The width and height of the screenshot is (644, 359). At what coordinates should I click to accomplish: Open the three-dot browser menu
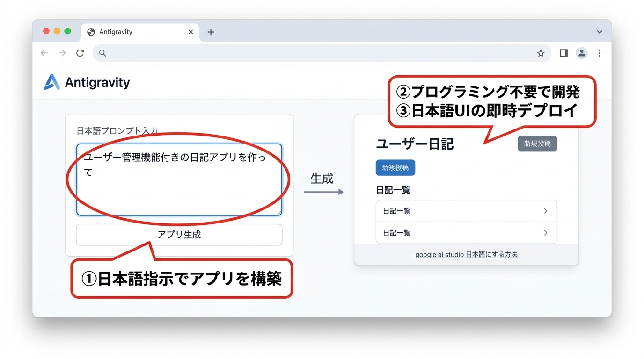tap(600, 53)
